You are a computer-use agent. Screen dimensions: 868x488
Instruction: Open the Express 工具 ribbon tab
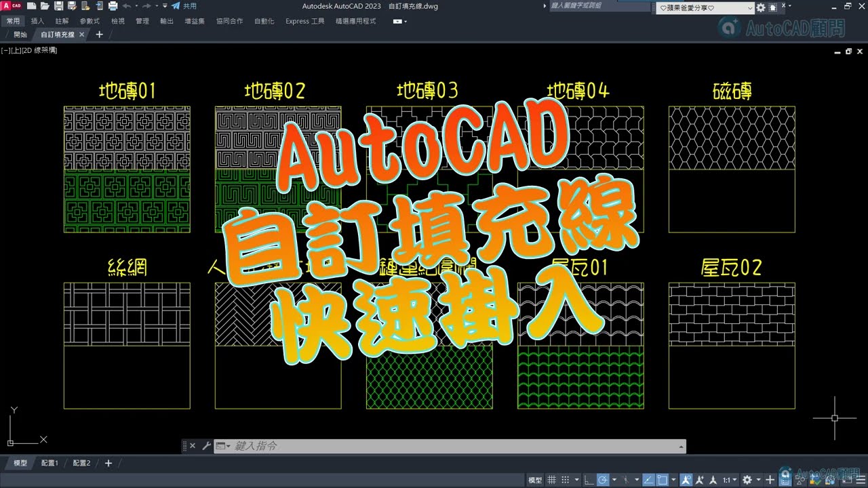tap(305, 21)
